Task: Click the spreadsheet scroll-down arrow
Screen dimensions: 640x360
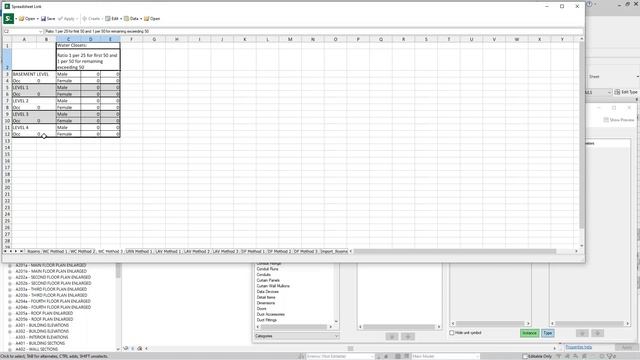Action: click(581, 246)
